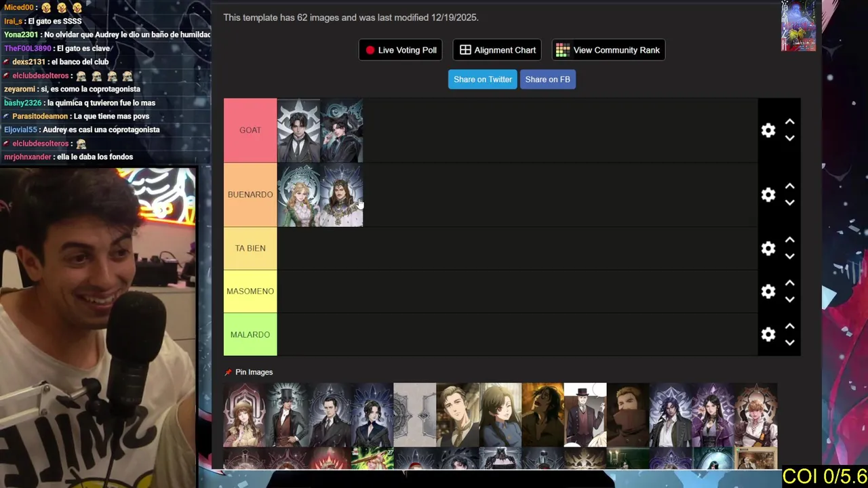Pick the brown-haired girl with hat image
868x488 pixels.
pyautogui.click(x=245, y=415)
